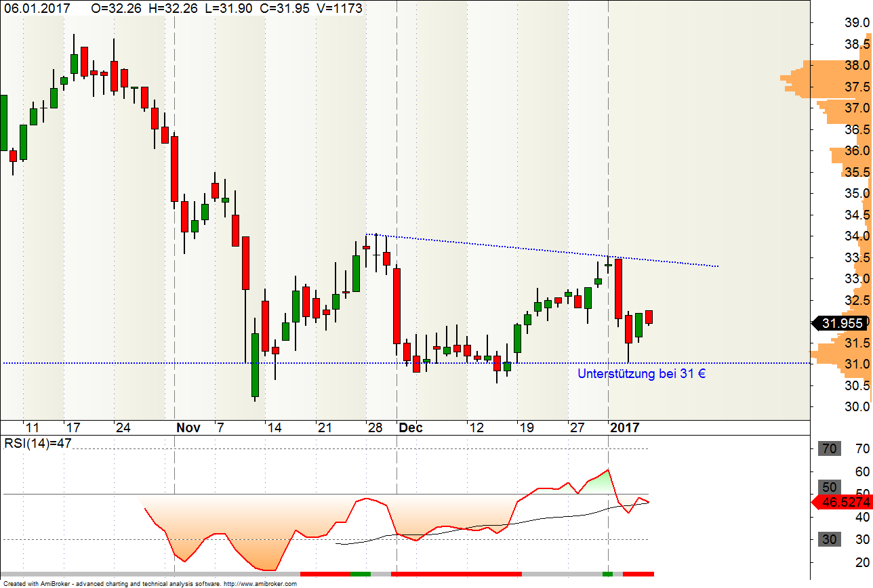Click the price axis label 35.0
Screen dimensions: 873x588
point(857,194)
